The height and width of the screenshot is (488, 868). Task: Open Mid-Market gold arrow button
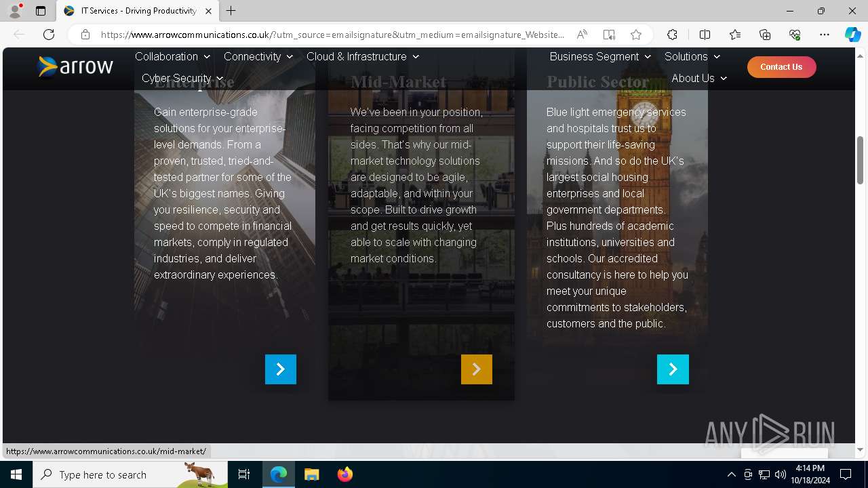477,369
